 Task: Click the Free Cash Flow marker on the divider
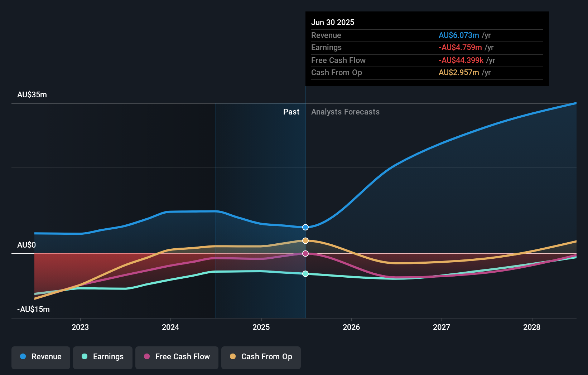tap(305, 254)
